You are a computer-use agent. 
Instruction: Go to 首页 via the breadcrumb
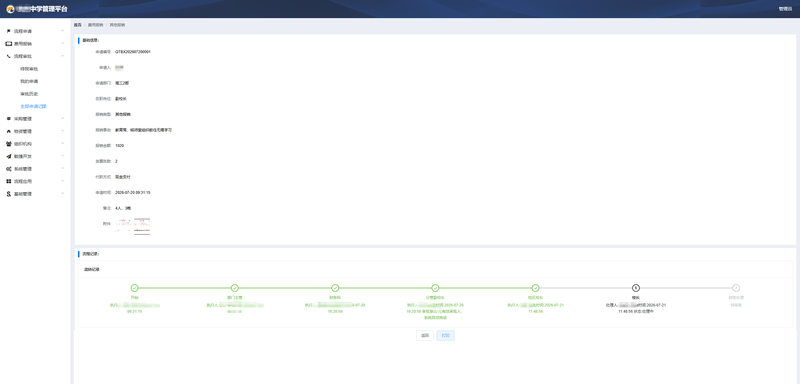(x=78, y=24)
